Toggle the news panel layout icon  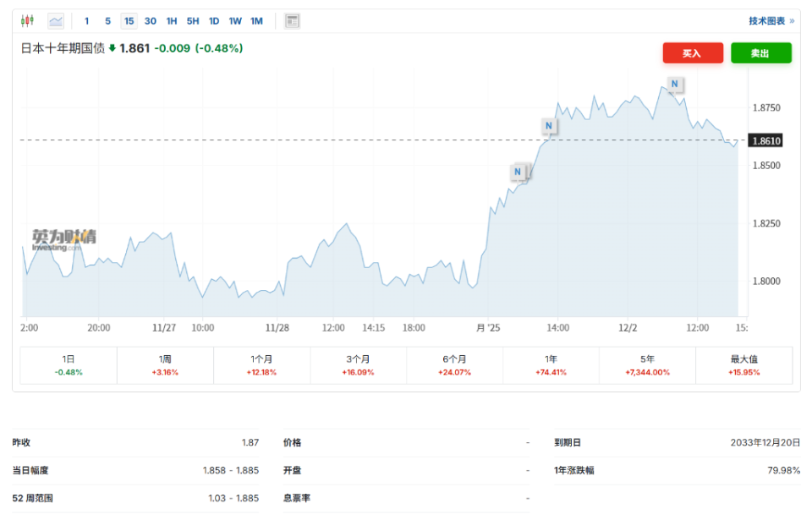tap(293, 20)
